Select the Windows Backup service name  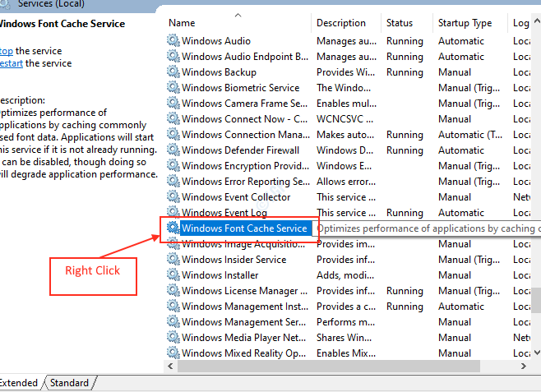click(x=219, y=72)
